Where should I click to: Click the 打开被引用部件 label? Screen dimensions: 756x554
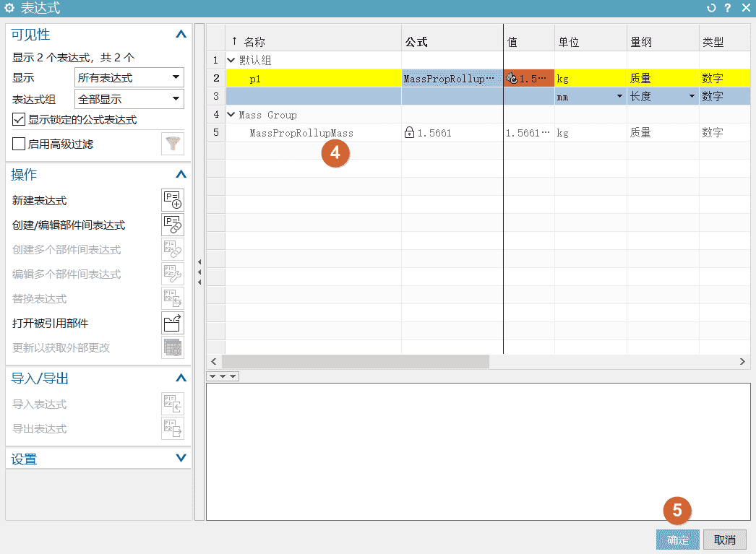pyautogui.click(x=50, y=324)
